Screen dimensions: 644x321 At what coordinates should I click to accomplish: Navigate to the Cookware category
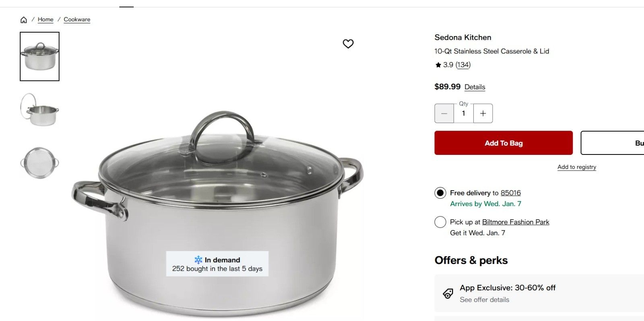[x=77, y=19]
